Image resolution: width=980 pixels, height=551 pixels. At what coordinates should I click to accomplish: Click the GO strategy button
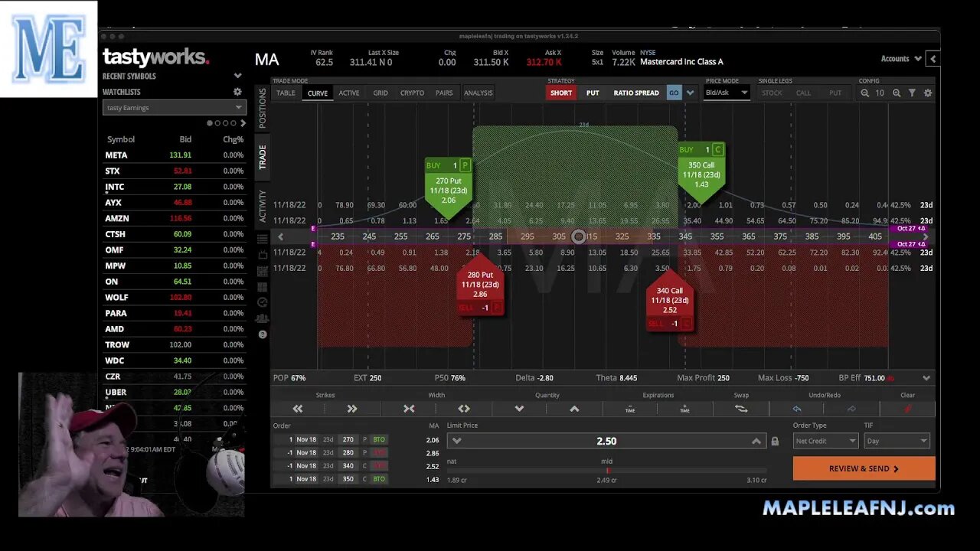coord(674,93)
